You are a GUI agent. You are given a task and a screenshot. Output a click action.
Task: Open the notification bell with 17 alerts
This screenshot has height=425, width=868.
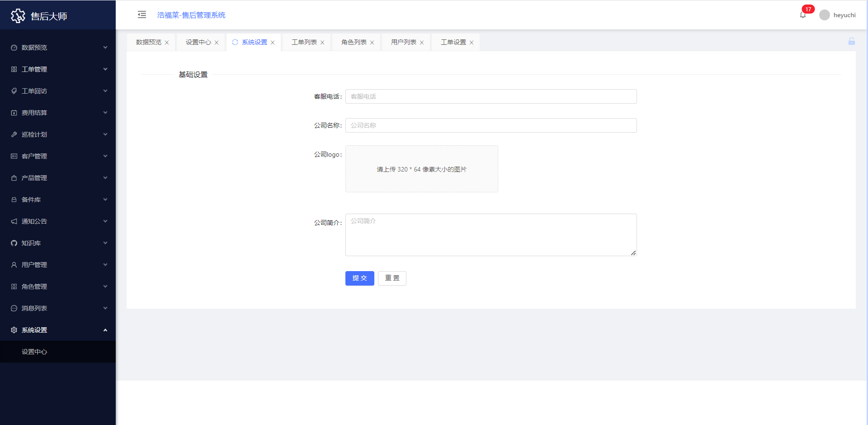pyautogui.click(x=803, y=15)
